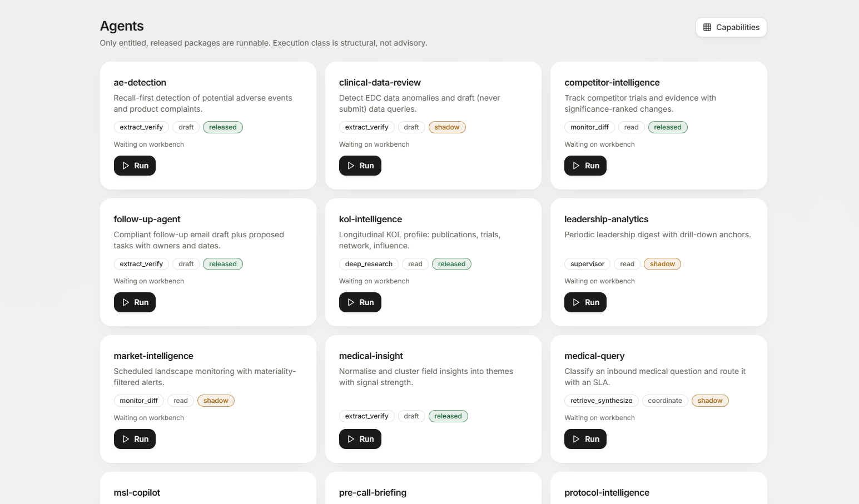Select the ae-detection card title

140,82
